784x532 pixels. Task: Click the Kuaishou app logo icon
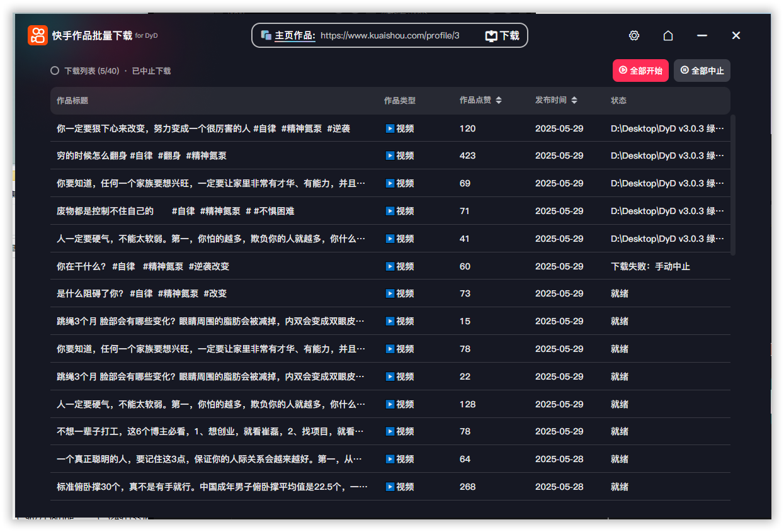[38, 35]
